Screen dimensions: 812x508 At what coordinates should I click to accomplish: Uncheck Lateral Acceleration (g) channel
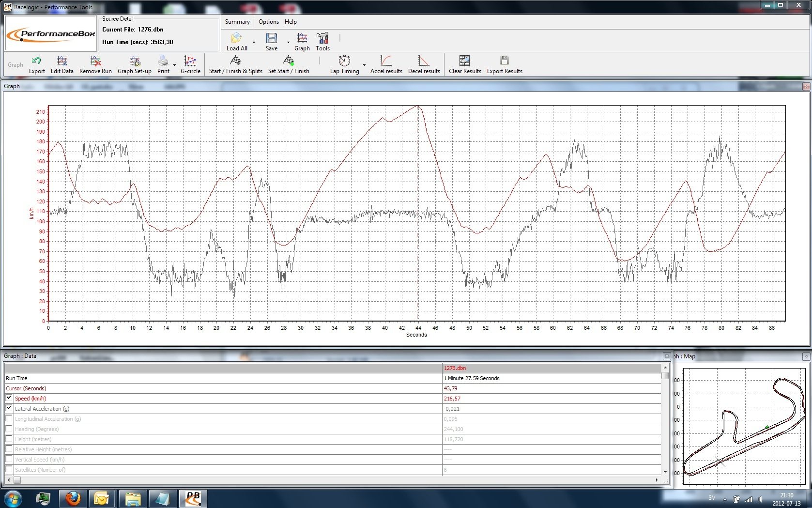coord(9,408)
